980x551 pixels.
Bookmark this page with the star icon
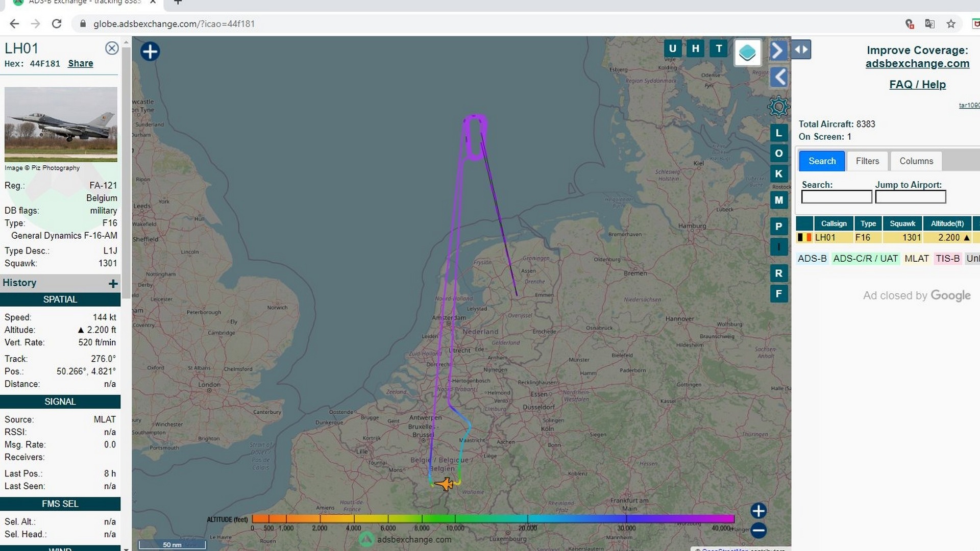coord(951,24)
